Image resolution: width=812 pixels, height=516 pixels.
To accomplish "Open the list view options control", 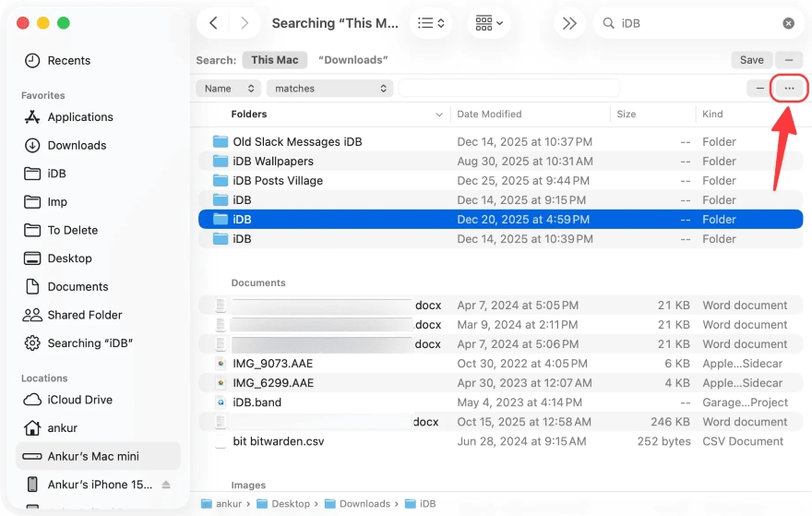I will 431,23.
